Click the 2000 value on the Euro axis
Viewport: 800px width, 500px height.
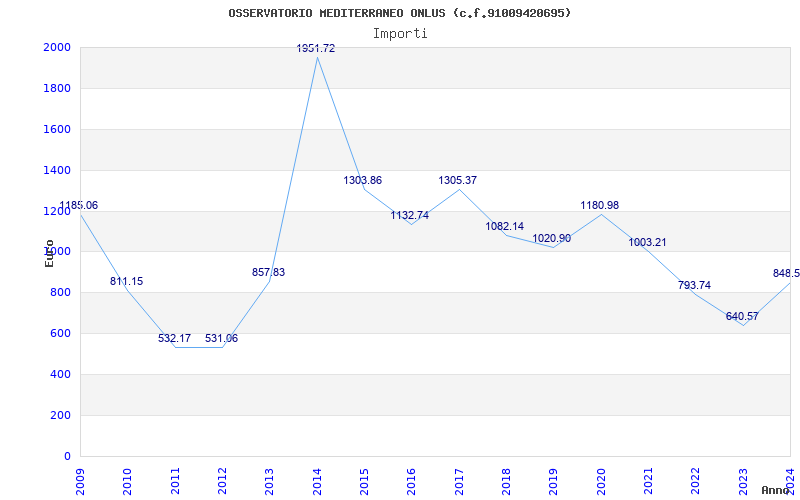click(57, 47)
